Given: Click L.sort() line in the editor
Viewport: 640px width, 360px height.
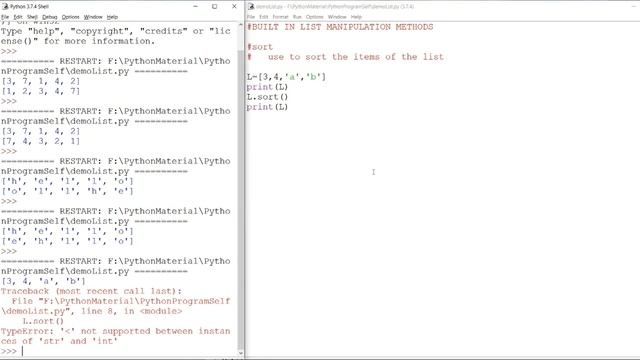Looking at the screenshot, I should pyautogui.click(x=267, y=97).
